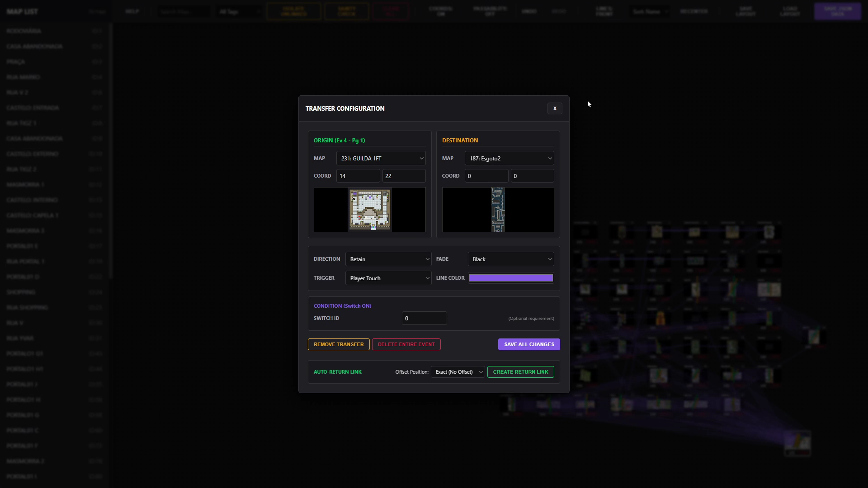Click the DESTINATION heading text
Image resolution: width=868 pixels, height=488 pixels.
(460, 141)
